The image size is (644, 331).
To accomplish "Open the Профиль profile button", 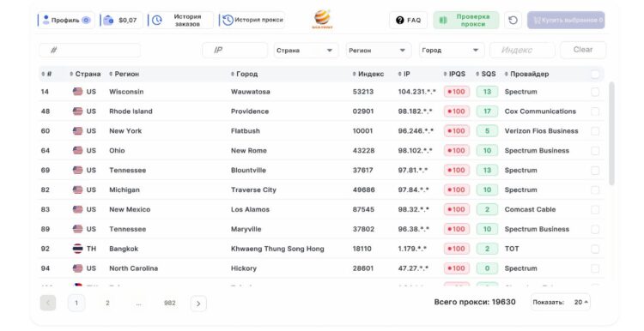I will (66, 20).
